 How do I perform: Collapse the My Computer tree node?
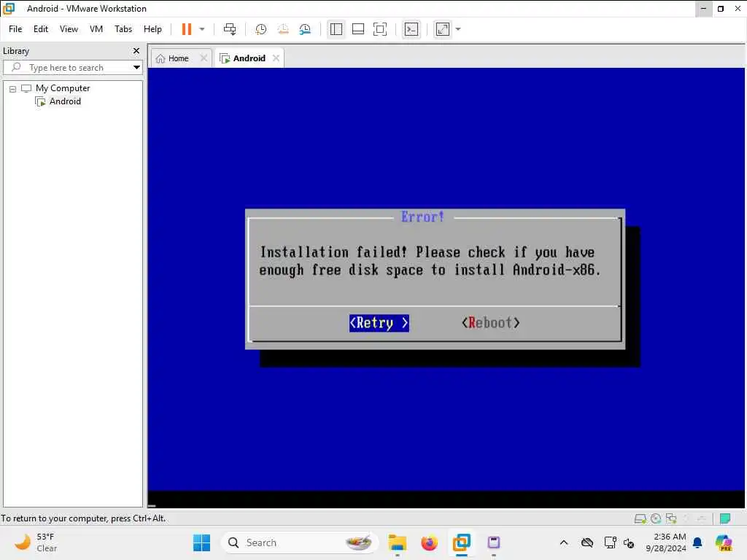coord(13,88)
